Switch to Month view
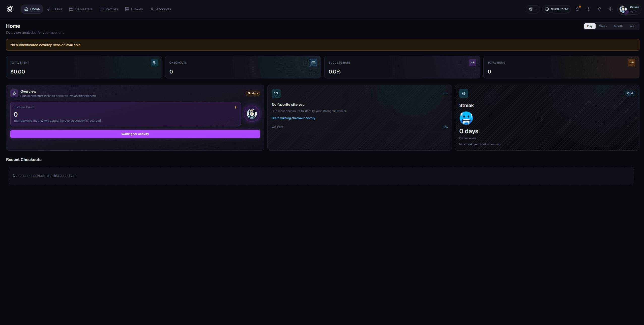This screenshot has width=644, height=325. pos(618,26)
